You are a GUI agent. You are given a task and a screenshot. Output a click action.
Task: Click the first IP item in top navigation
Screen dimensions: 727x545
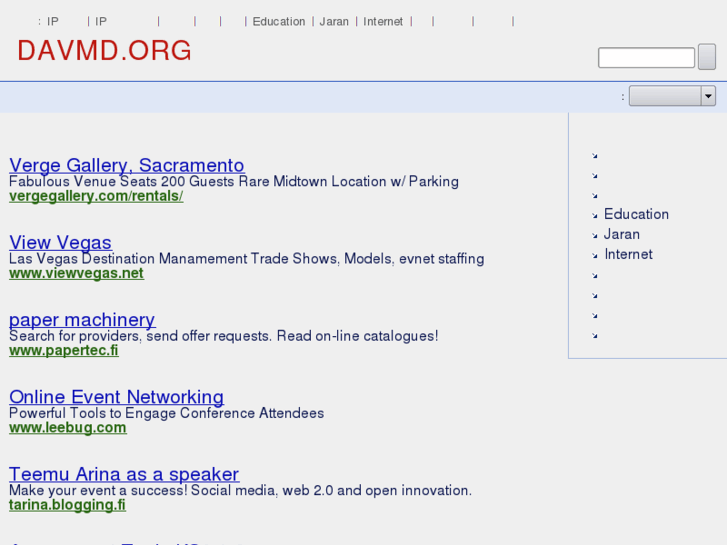[53, 22]
